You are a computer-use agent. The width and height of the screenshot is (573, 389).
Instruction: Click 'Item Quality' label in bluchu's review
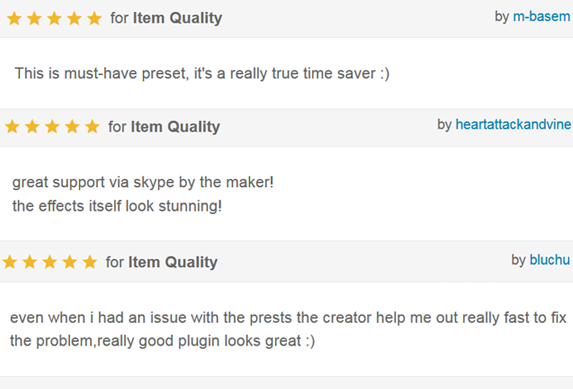click(x=173, y=262)
